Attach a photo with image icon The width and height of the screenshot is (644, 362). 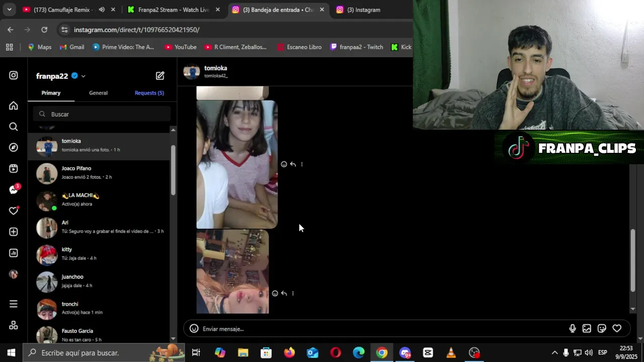587,329
